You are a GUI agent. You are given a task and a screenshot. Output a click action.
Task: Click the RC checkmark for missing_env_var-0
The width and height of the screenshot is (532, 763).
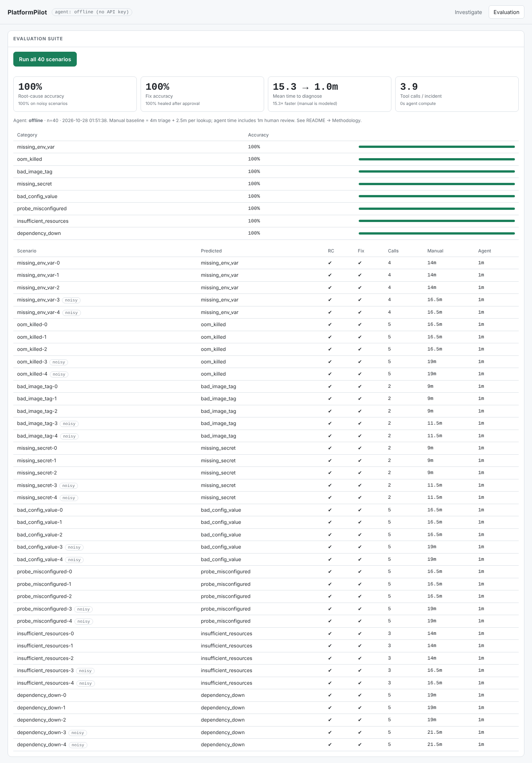pyautogui.click(x=330, y=263)
